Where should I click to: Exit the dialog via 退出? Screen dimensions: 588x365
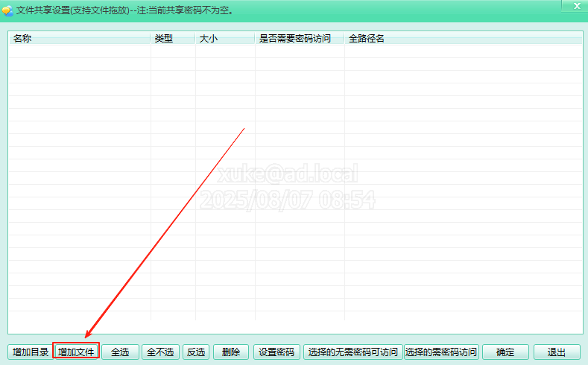(x=557, y=352)
